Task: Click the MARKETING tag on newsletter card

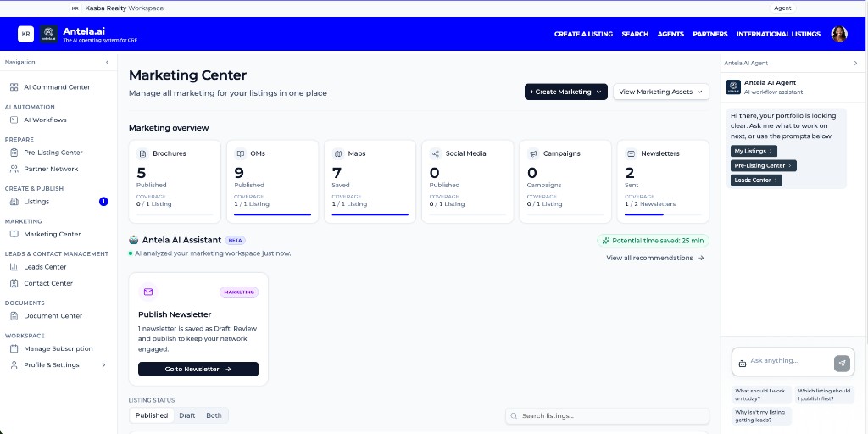Action: [239, 292]
